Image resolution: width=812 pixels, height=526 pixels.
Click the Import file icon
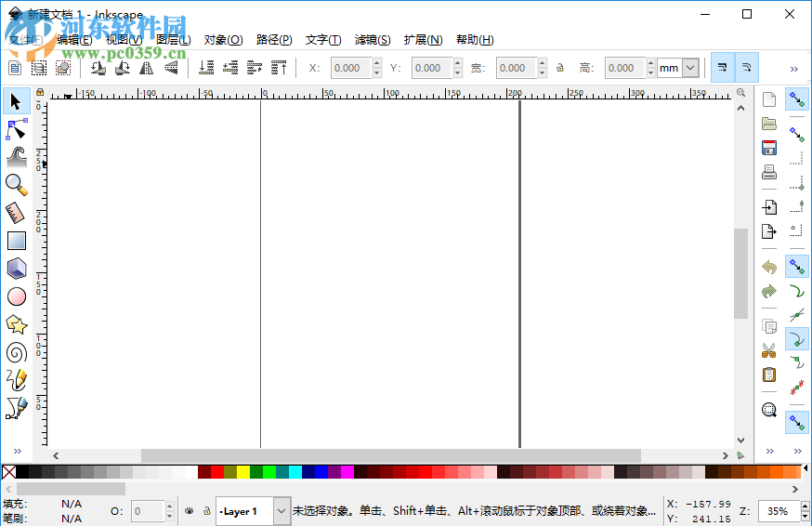[x=769, y=207]
